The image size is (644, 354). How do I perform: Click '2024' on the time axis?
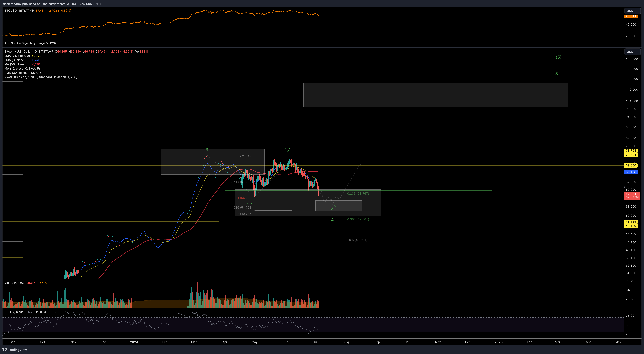click(134, 342)
